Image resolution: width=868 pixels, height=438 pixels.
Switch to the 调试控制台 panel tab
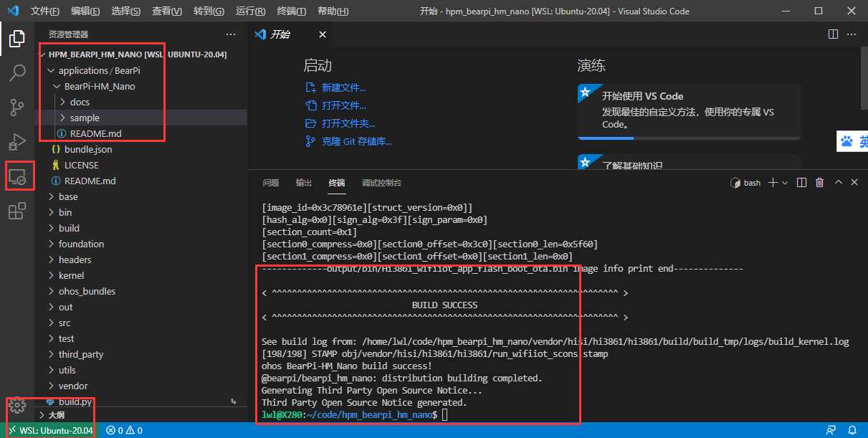coord(382,183)
